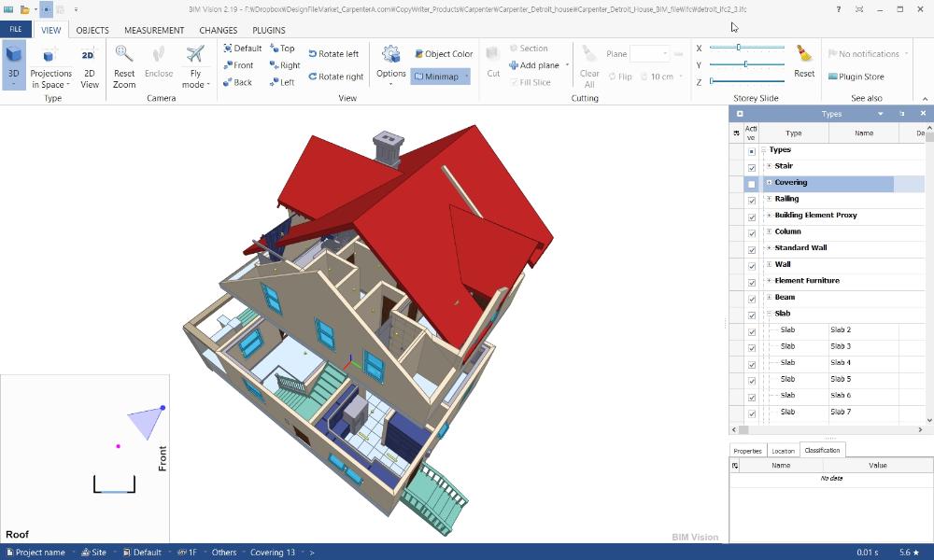The height and width of the screenshot is (560, 934).
Task: Click the Reset broom icon in Storey Slide
Action: [x=804, y=54]
